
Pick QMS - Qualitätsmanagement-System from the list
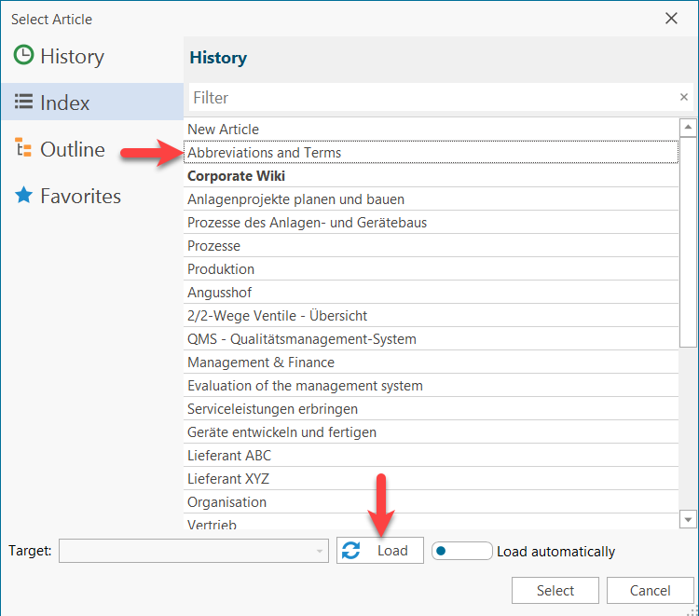click(302, 339)
